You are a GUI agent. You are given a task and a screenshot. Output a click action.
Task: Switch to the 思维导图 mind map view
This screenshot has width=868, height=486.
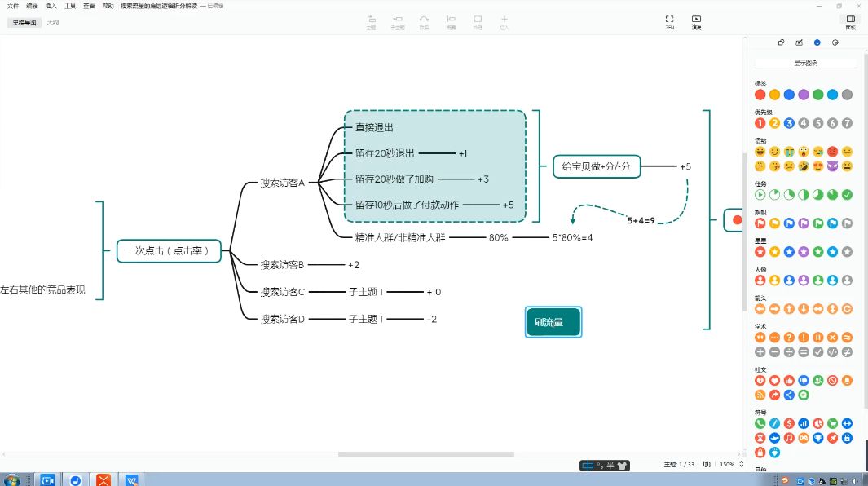(x=24, y=23)
